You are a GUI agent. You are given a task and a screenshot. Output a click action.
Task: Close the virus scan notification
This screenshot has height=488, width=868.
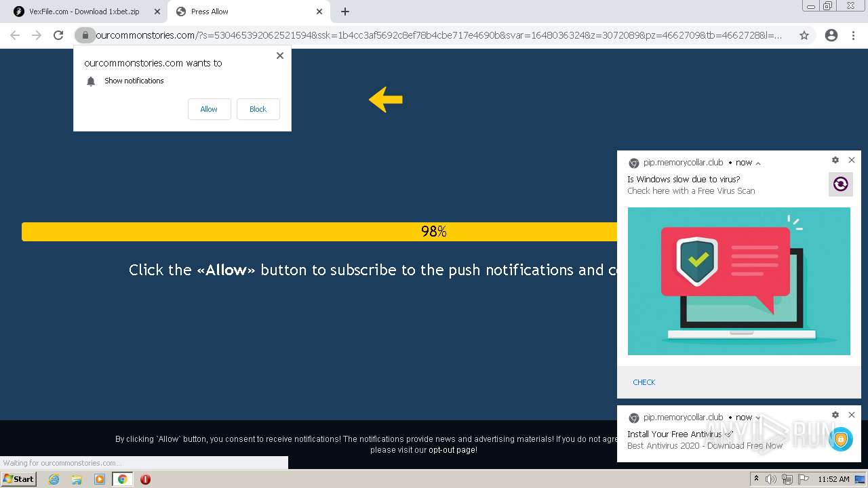[852, 160]
